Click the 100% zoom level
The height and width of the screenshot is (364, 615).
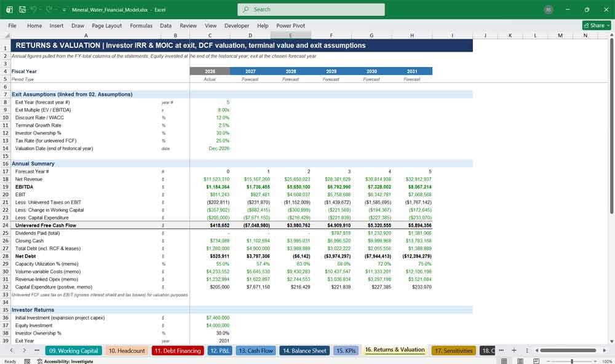tap(607, 362)
